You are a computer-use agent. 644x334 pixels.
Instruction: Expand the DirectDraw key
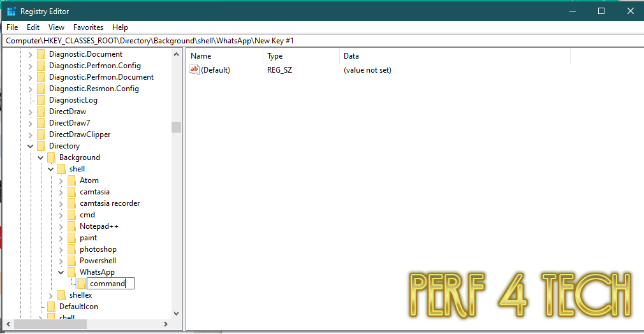[x=31, y=112]
